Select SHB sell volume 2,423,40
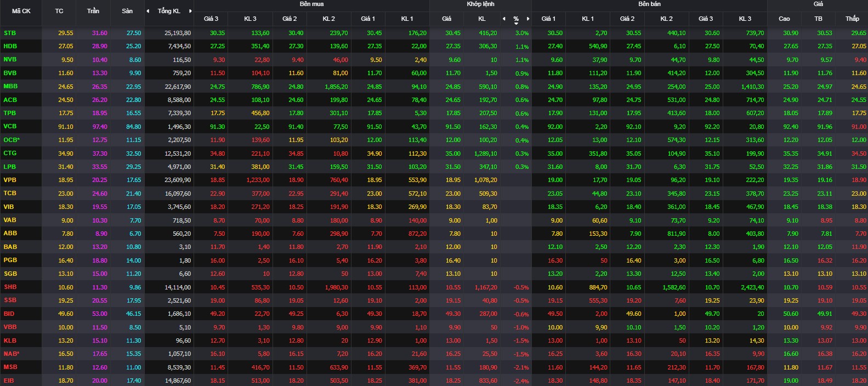The height and width of the screenshot is (386, 868). pyautogui.click(x=752, y=287)
